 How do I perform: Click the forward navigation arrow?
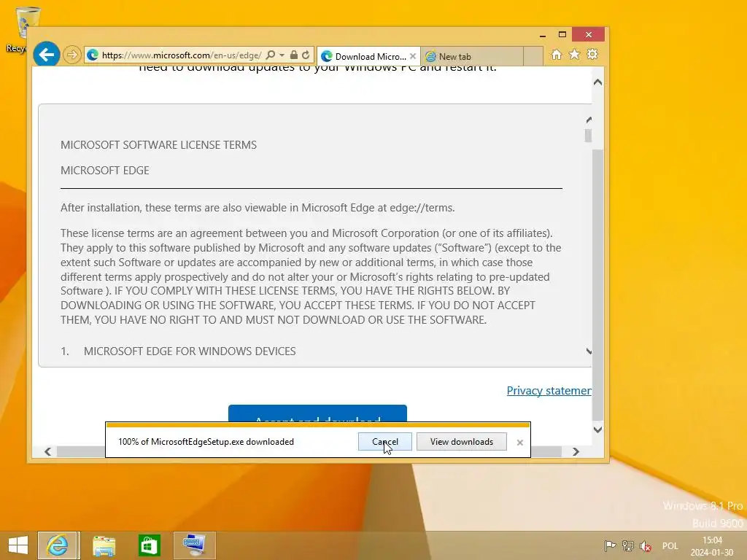(x=72, y=55)
